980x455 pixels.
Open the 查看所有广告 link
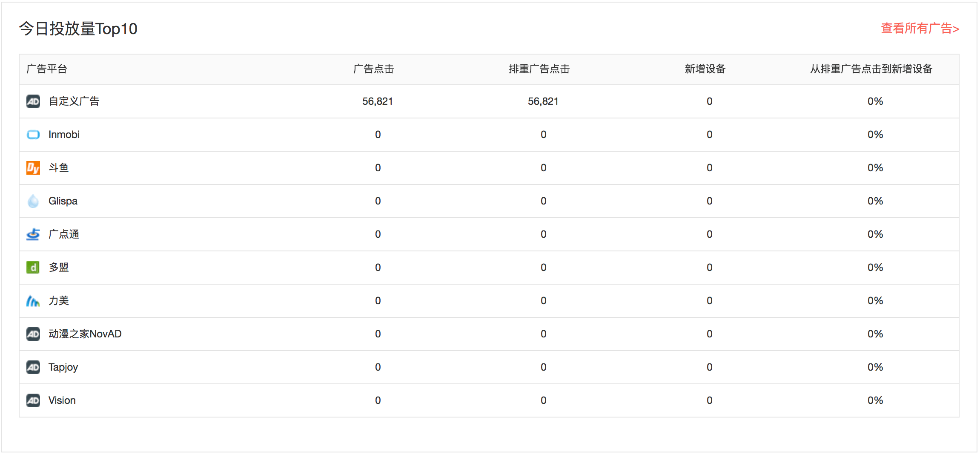coord(920,29)
